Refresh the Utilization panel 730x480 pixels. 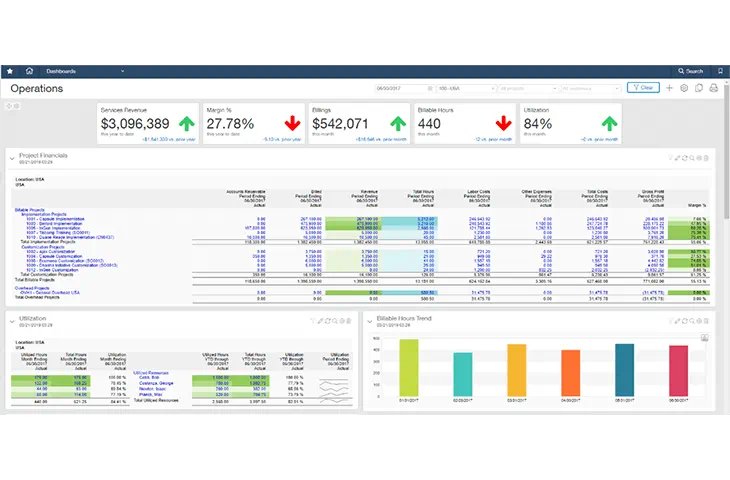[x=327, y=321]
